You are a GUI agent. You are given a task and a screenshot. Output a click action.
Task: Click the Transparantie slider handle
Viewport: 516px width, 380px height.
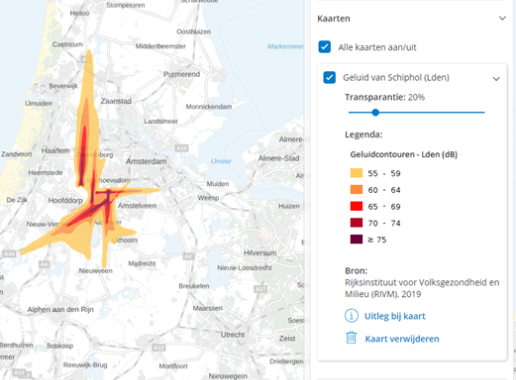tap(375, 112)
